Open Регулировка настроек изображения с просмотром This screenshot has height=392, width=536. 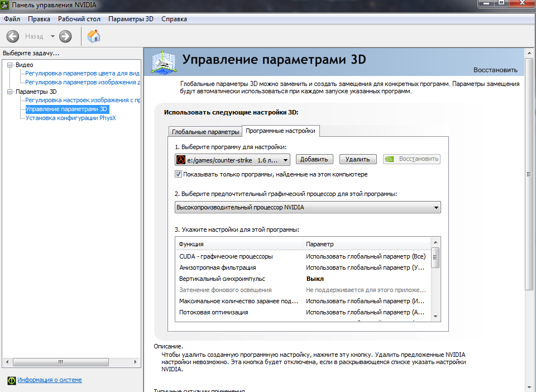point(83,100)
